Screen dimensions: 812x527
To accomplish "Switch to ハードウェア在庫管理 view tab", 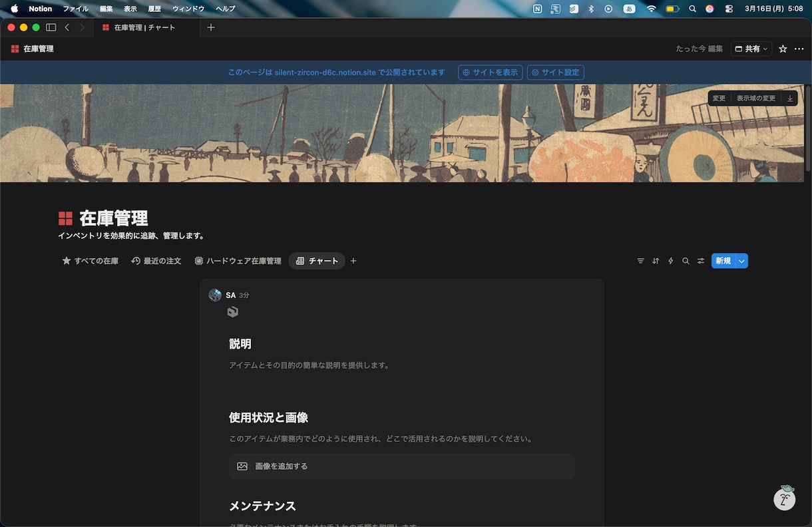I will (238, 261).
